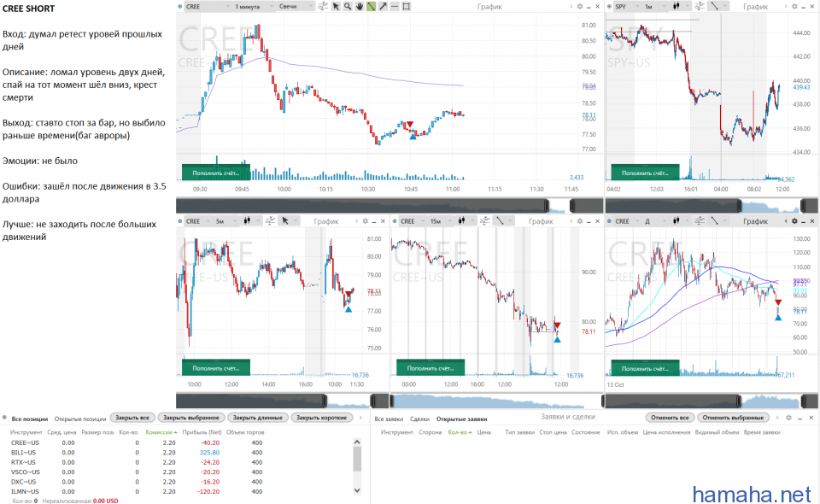Click 'Отменить выбранные' button
820x504 pixels.
(733, 418)
